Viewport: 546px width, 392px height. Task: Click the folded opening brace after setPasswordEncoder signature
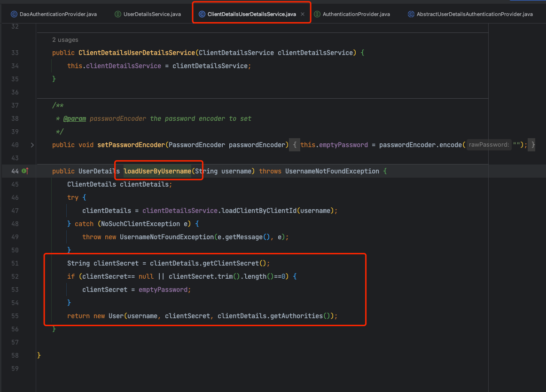[294, 145]
